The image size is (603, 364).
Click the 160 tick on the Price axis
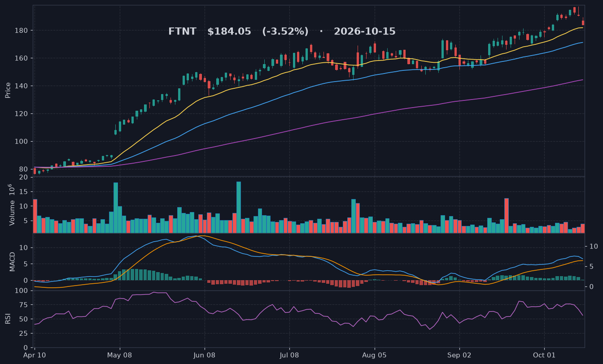(22, 58)
